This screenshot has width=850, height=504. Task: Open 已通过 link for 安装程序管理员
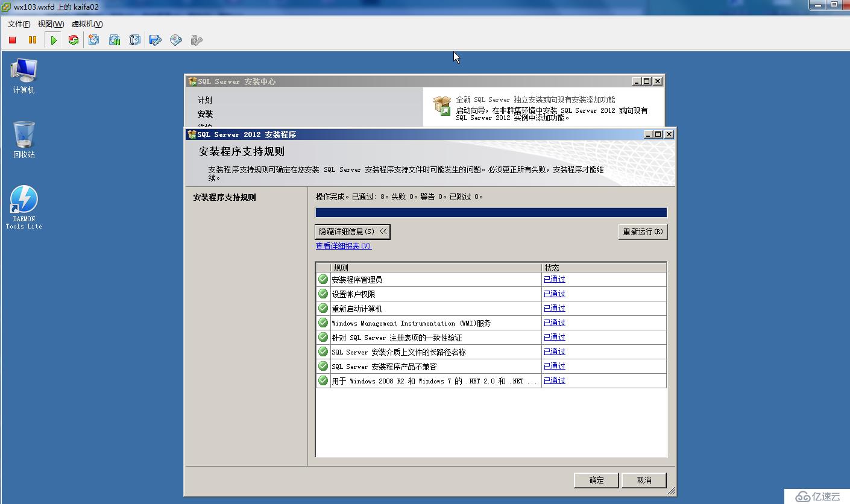pyautogui.click(x=555, y=279)
